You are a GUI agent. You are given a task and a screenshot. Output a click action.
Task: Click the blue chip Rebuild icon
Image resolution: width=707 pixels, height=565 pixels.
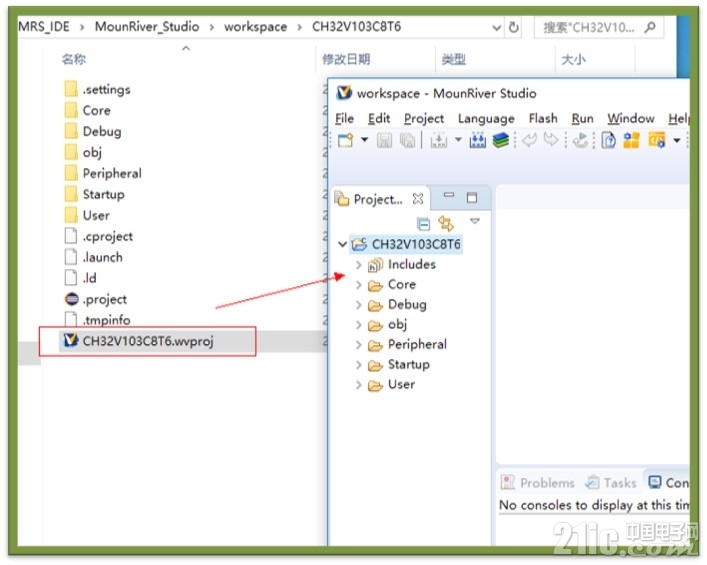pos(477,141)
